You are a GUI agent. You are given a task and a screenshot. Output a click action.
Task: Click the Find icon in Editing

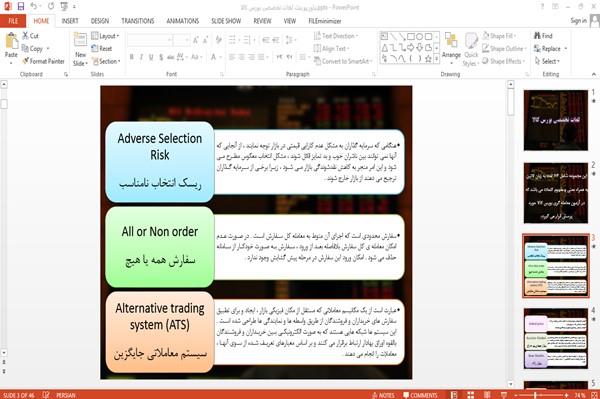tap(543, 36)
